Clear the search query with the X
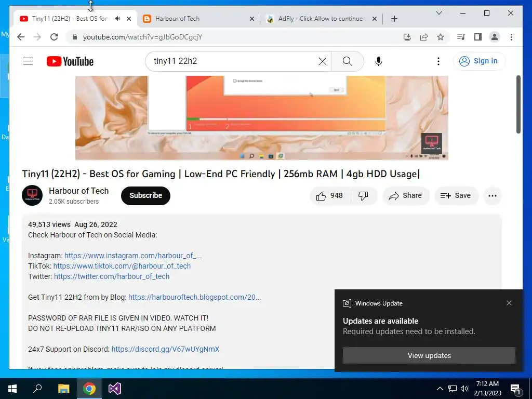The height and width of the screenshot is (399, 532). pyautogui.click(x=322, y=61)
